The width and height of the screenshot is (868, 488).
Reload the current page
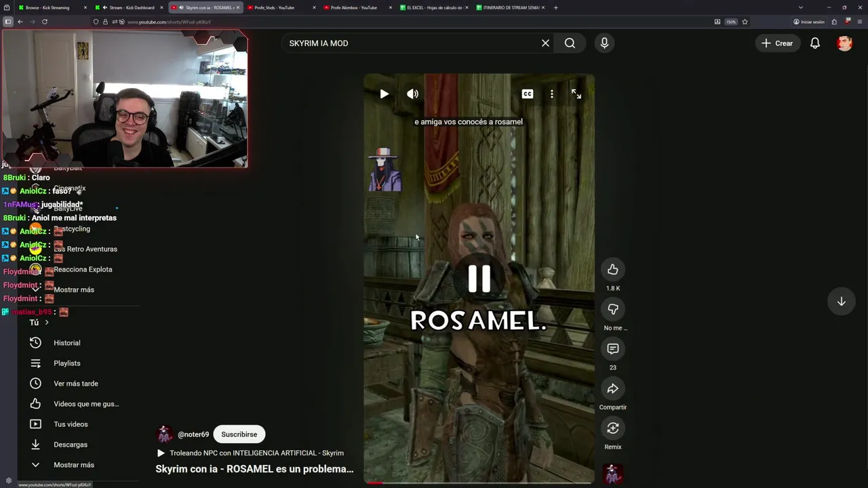[x=45, y=22]
